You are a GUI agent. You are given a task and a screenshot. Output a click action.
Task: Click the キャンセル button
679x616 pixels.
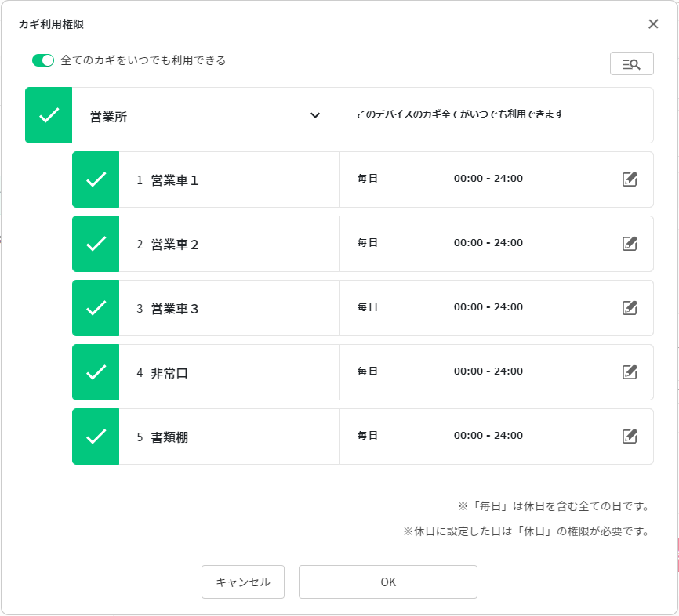pyautogui.click(x=243, y=582)
